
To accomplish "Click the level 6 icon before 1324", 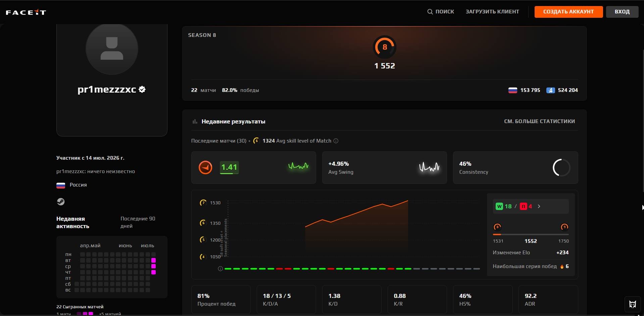I will 256,141.
